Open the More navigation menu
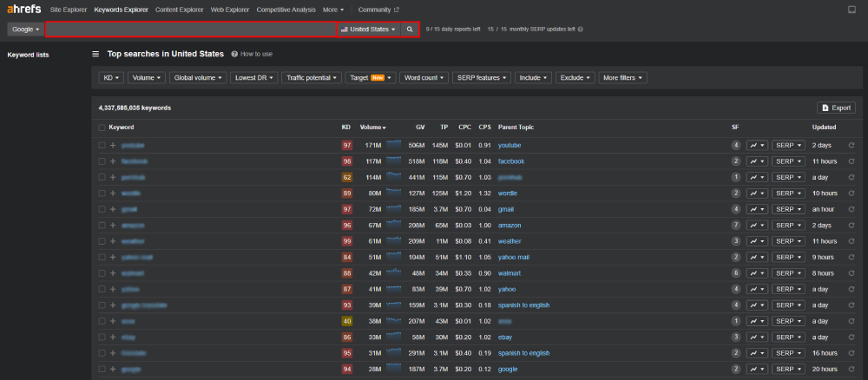The width and height of the screenshot is (868, 380). tap(333, 10)
